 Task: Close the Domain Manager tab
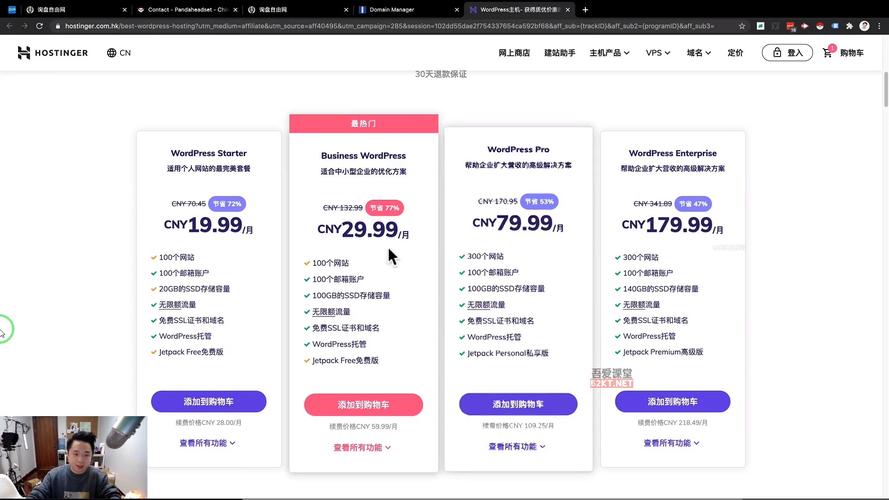pos(456,10)
